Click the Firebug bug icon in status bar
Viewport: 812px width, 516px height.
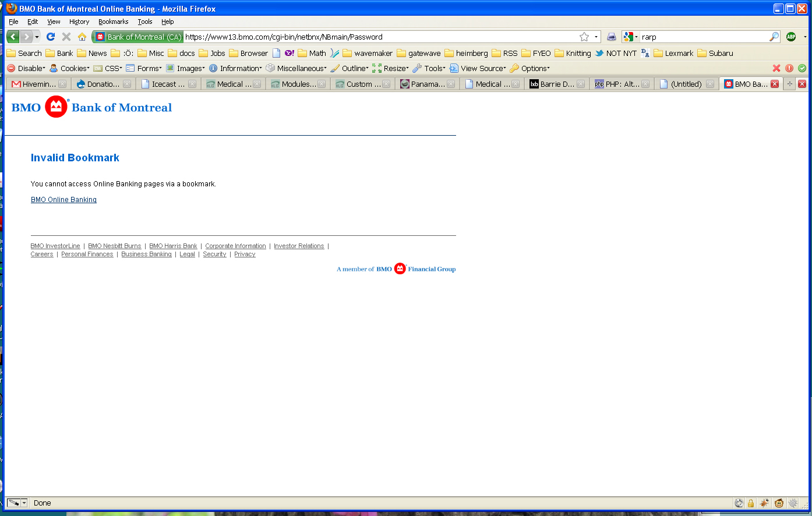point(764,503)
